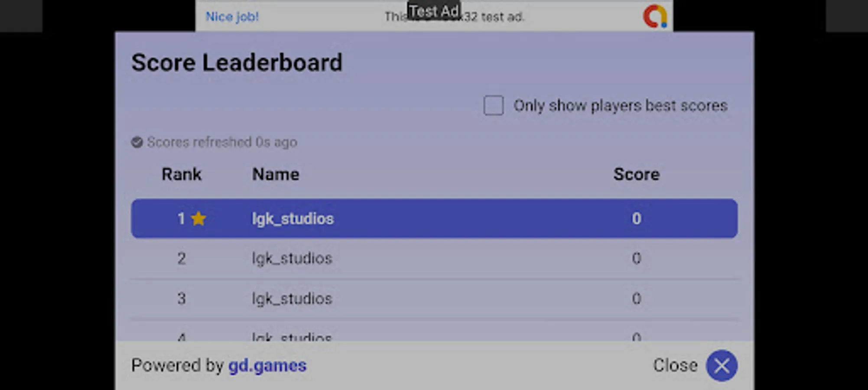
Task: Click the Scores refreshed 0s ago text
Action: 222,142
